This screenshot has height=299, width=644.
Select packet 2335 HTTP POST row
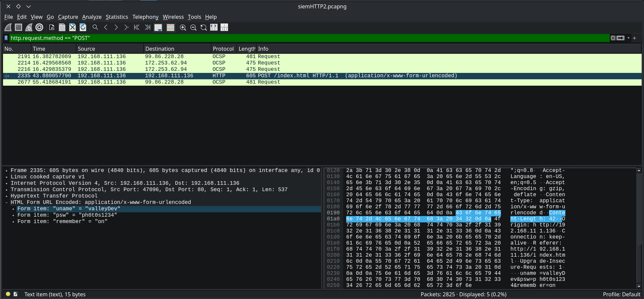point(322,76)
